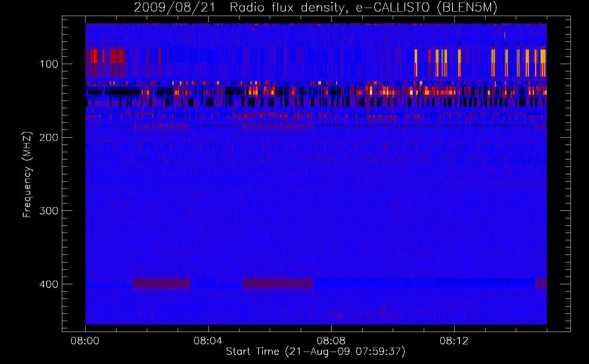Select the 100 frequency axis label
This screenshot has width=589, height=364.
point(49,64)
